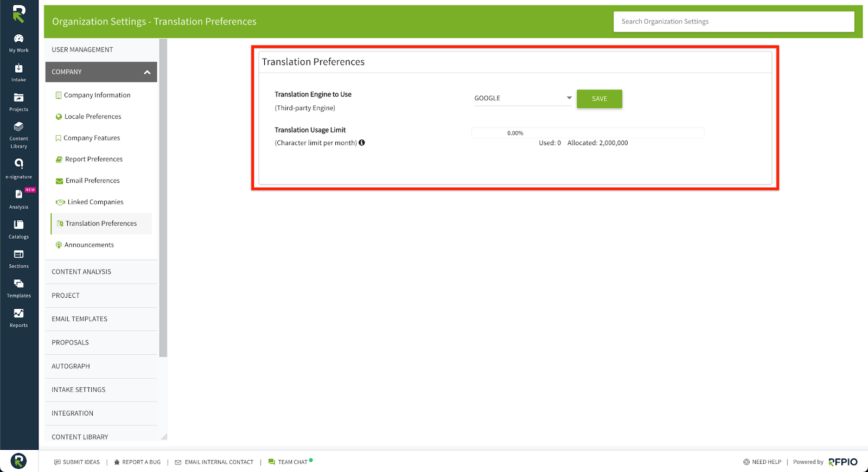
Task: Click the Email Preferences envelope icon
Action: click(59, 181)
